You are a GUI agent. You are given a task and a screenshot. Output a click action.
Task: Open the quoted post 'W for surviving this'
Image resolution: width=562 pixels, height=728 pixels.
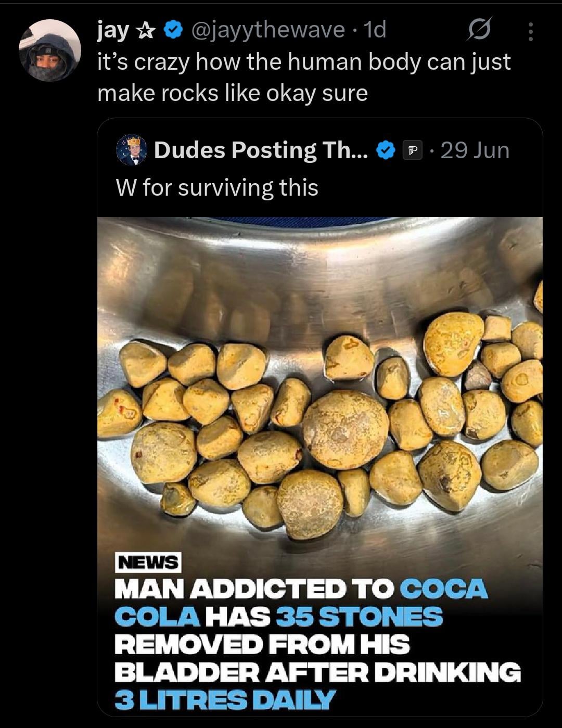pyautogui.click(x=217, y=188)
